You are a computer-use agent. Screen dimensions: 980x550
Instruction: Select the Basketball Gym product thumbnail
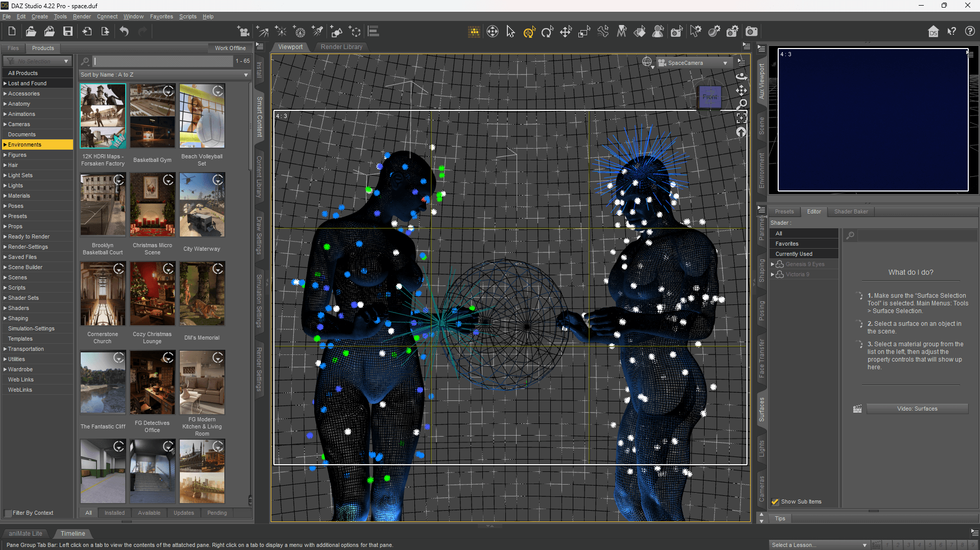pos(152,116)
